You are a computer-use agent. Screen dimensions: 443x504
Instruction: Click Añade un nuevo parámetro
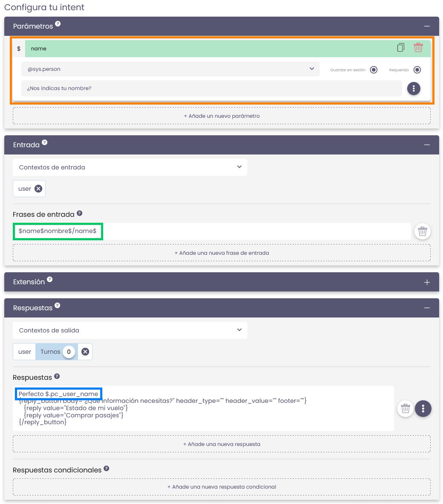(x=222, y=116)
